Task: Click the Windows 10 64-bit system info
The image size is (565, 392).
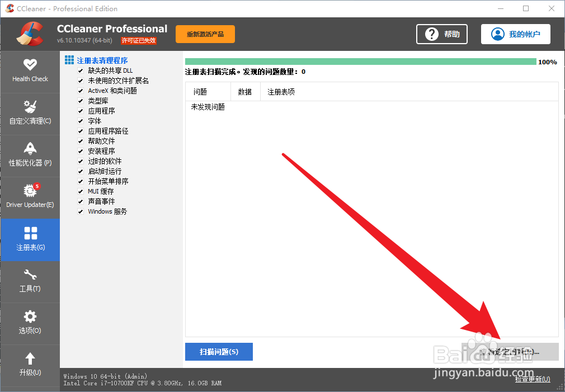Action: 106,376
